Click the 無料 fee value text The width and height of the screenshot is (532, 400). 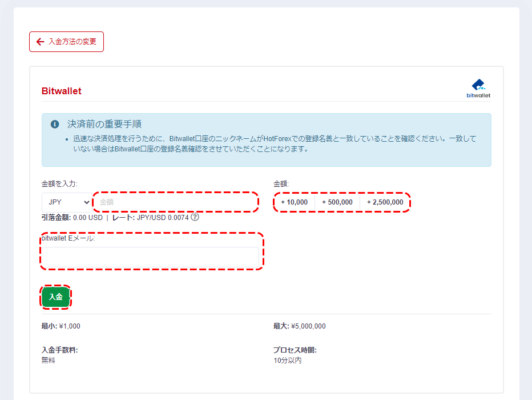[48, 360]
